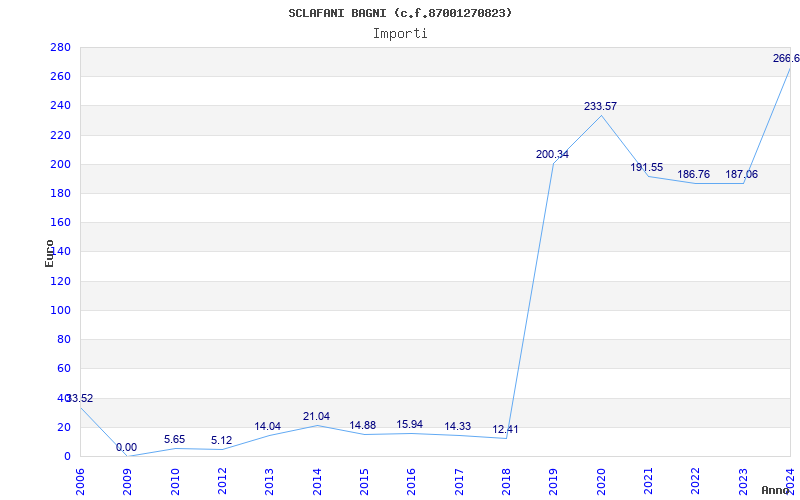The image size is (800, 500).
Task: Select the 120 y-axis value
Action: coord(60,281)
